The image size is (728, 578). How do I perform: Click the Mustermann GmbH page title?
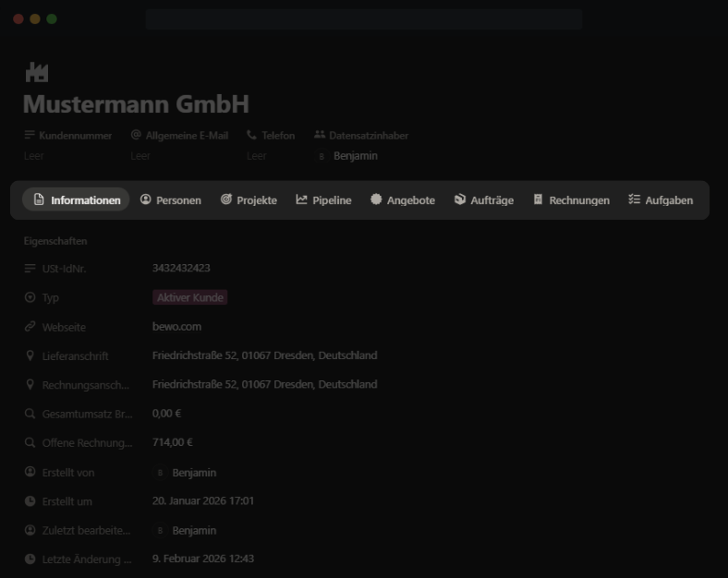136,104
